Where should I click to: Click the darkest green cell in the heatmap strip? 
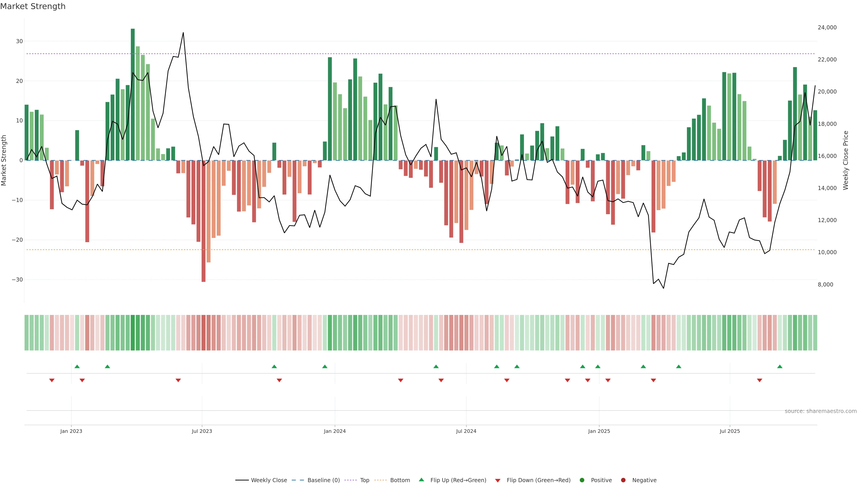(x=133, y=333)
